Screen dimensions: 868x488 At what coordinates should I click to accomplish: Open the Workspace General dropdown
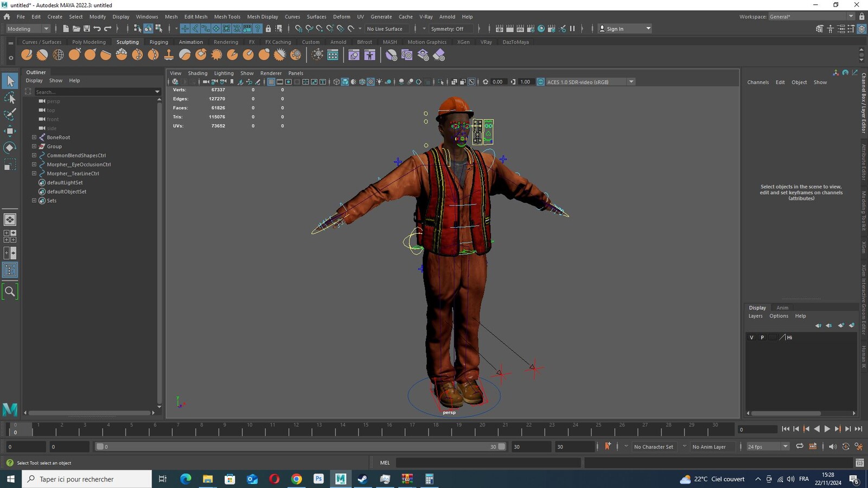(811, 17)
